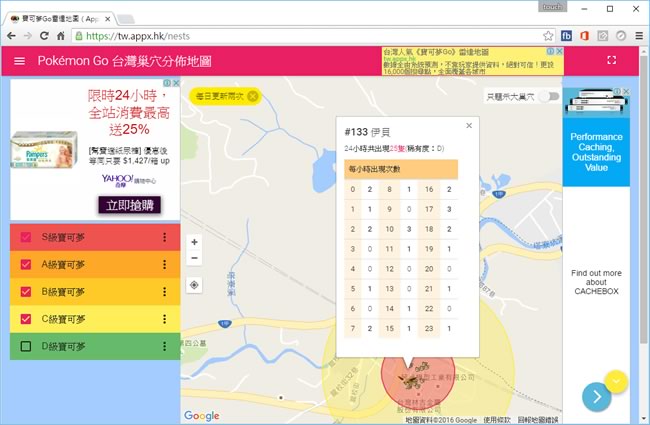Open C級寶可夢 more options menu
Image resolution: width=650 pixels, height=425 pixels.
click(x=165, y=319)
